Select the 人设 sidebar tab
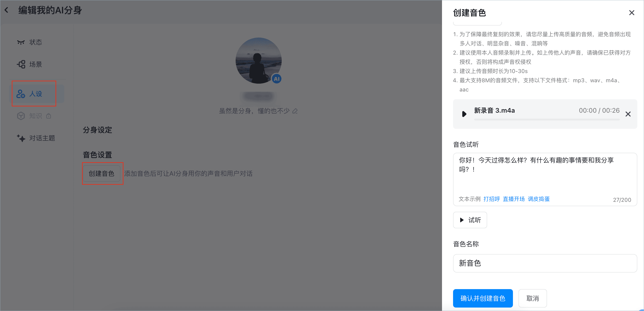The height and width of the screenshot is (311, 644). pos(36,94)
